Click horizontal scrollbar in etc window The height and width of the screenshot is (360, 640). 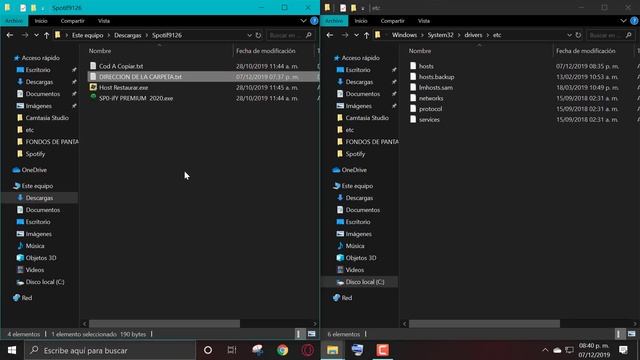tap(484, 324)
